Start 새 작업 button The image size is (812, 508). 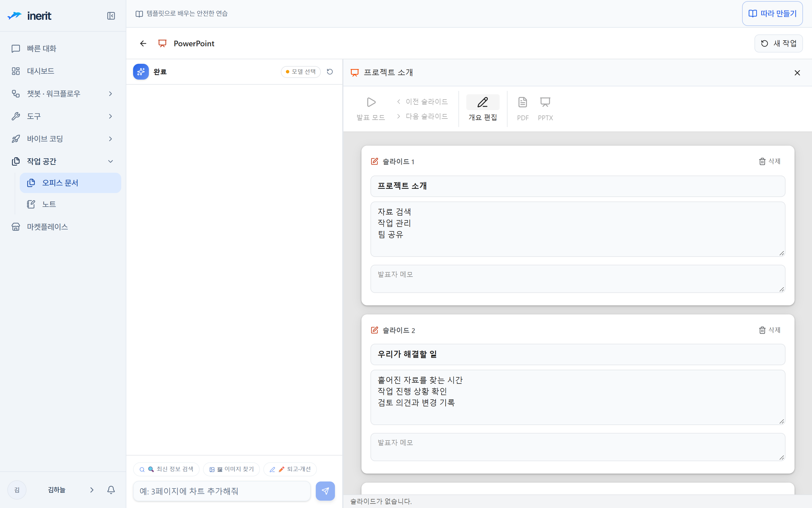[x=778, y=43]
